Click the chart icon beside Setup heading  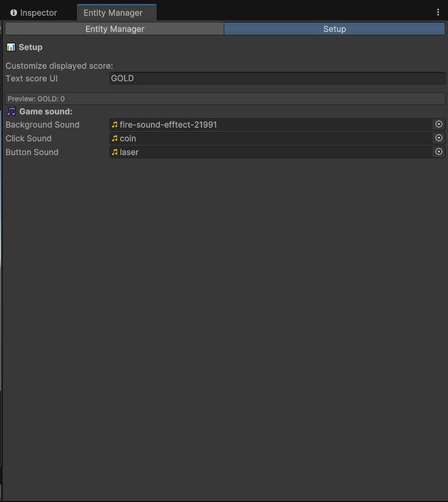[x=11, y=47]
